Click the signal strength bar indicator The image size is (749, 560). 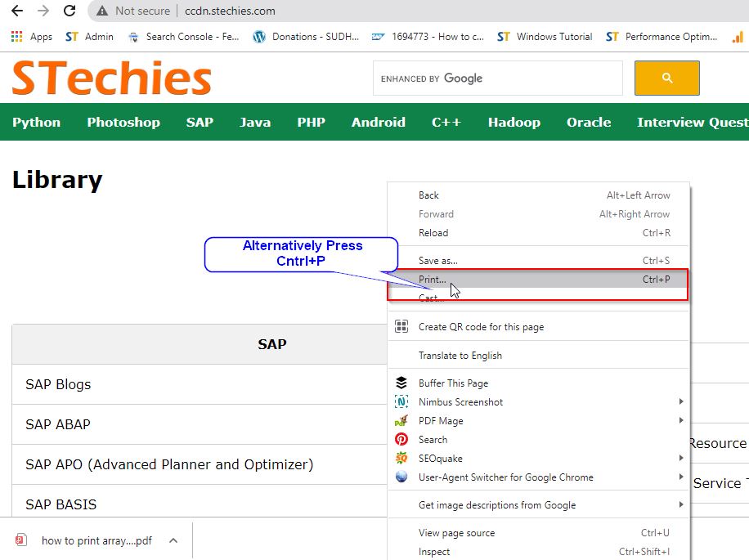pos(737,37)
